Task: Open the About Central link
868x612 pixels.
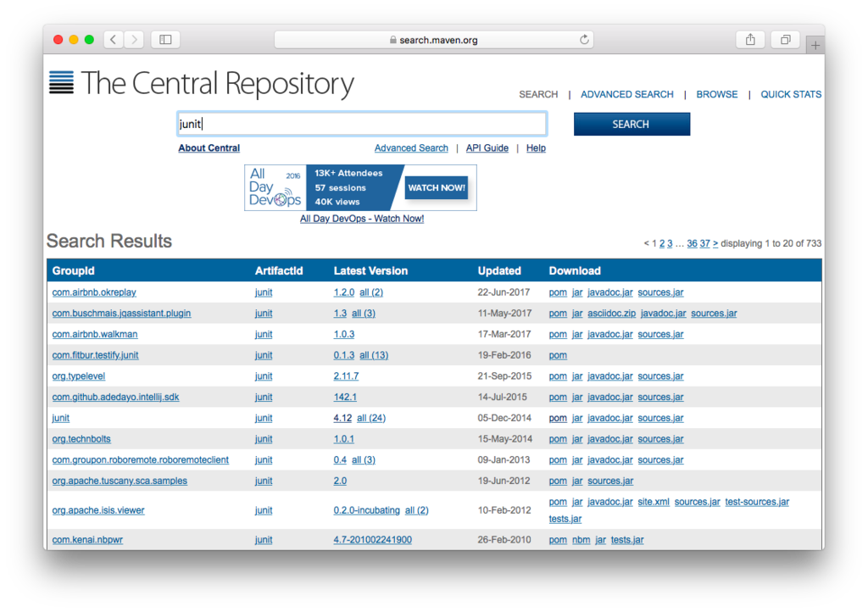Action: click(209, 147)
